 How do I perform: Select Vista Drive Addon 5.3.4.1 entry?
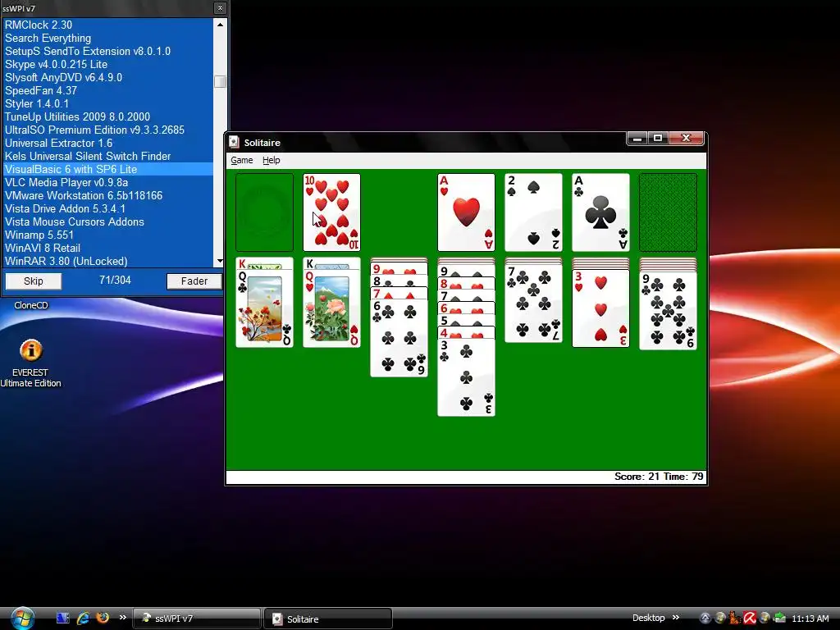pyautogui.click(x=108, y=208)
